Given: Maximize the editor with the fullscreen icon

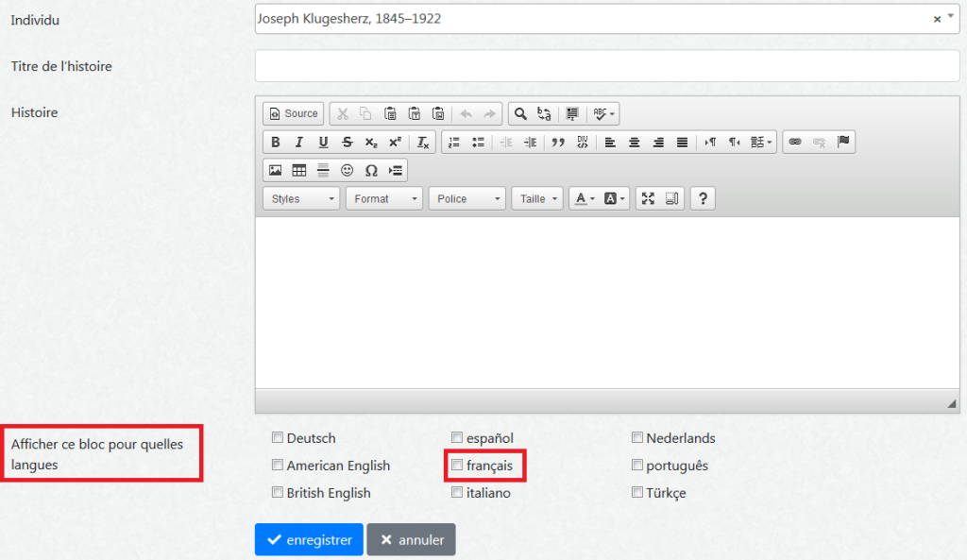Looking at the screenshot, I should pos(648,199).
